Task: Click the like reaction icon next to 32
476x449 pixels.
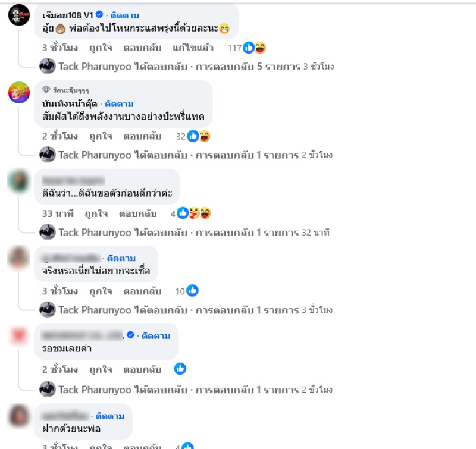Action: (x=193, y=136)
